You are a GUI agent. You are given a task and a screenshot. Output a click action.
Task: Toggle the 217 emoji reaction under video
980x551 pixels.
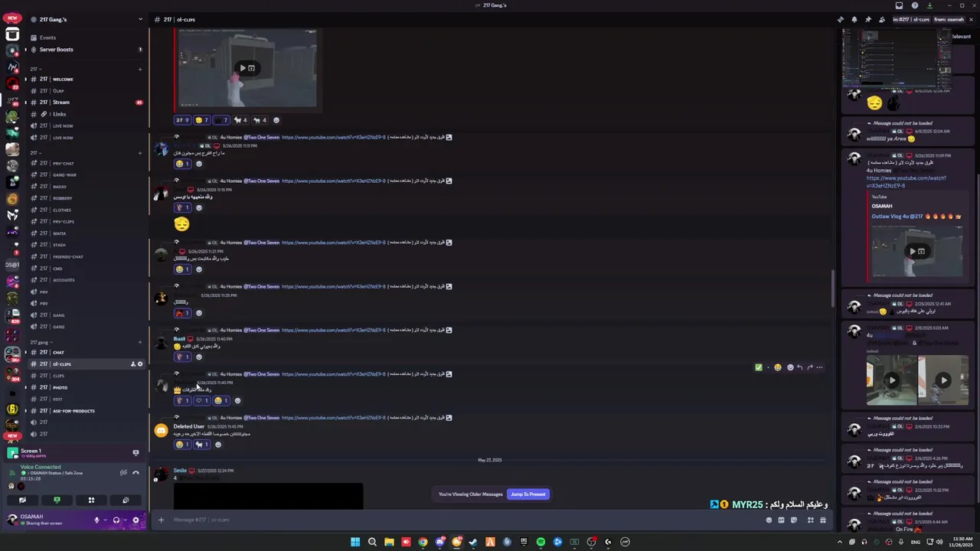point(182,120)
